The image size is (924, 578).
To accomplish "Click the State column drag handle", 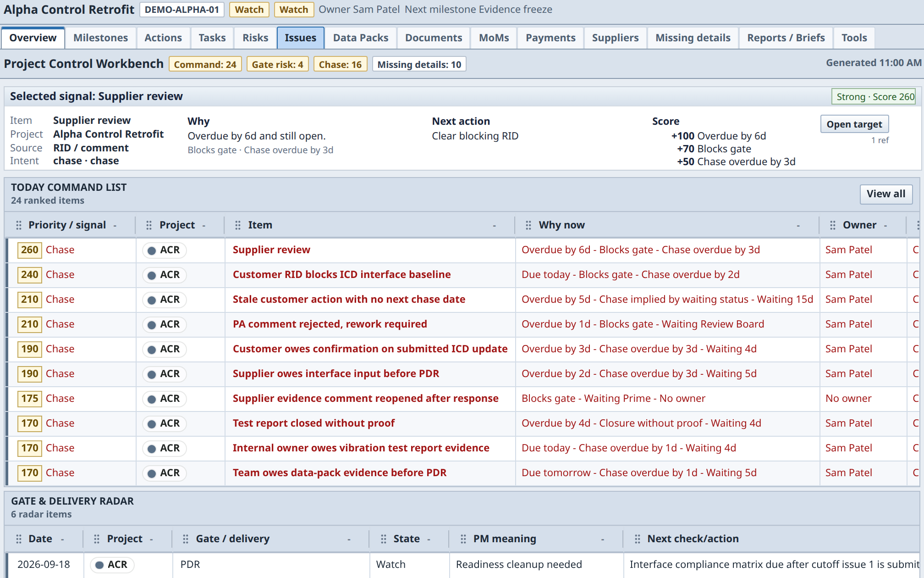I will (x=384, y=539).
